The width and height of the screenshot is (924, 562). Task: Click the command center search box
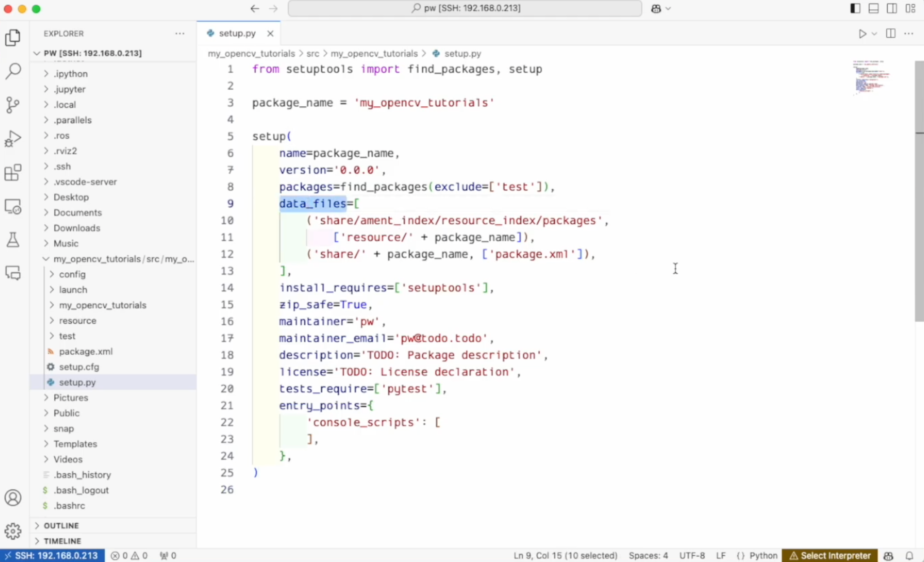pyautogui.click(x=464, y=8)
